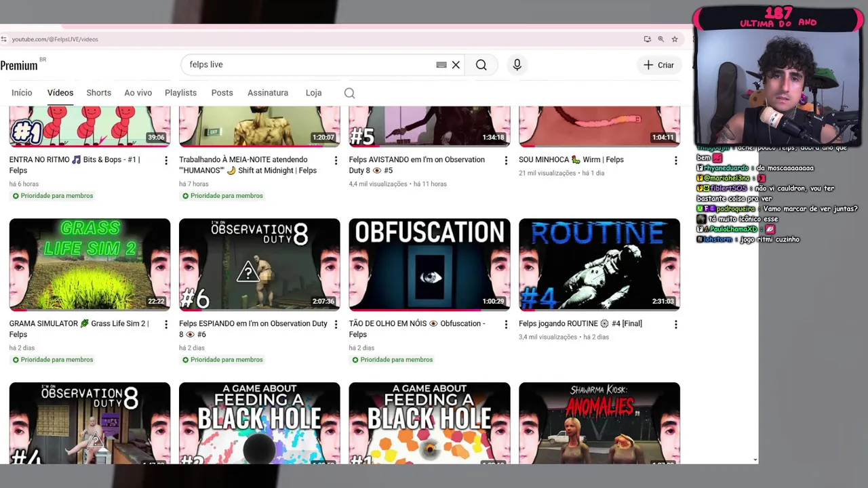Viewport: 868px width, 488px height.
Task: Open options for Grass Life Sim 2 video
Action: click(166, 325)
